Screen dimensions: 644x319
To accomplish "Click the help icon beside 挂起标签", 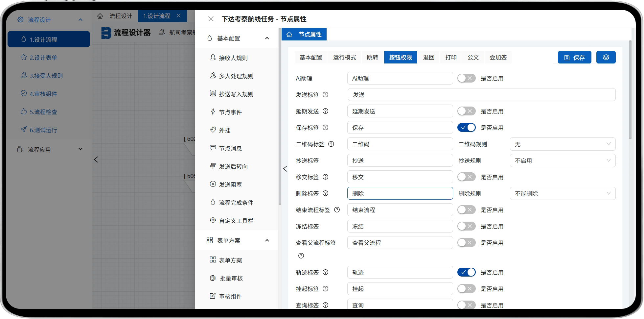I will 325,289.
